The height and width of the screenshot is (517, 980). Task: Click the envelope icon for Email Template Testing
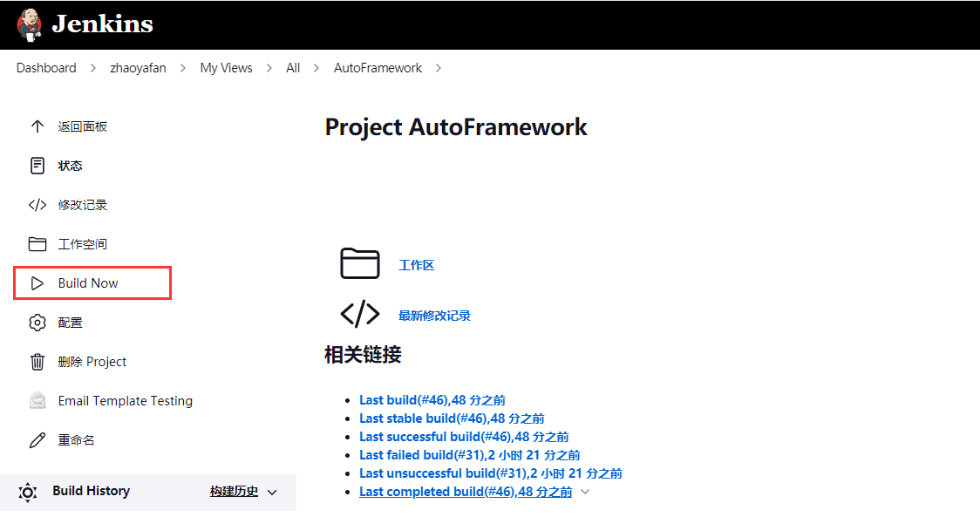click(37, 401)
